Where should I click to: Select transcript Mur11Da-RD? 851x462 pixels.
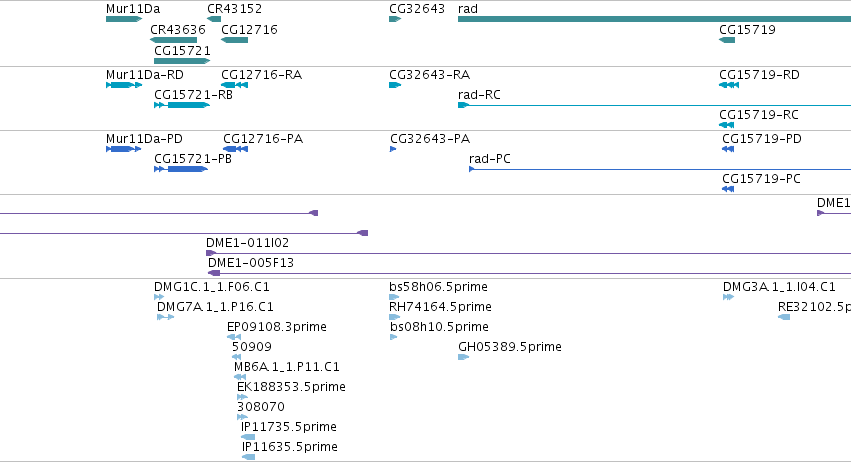click(145, 74)
